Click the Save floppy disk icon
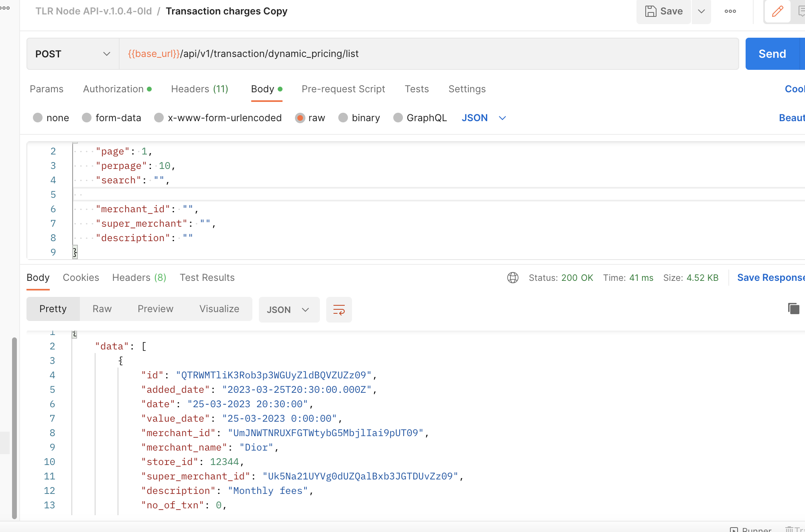Screen dimensions: 805x532 pos(651,11)
